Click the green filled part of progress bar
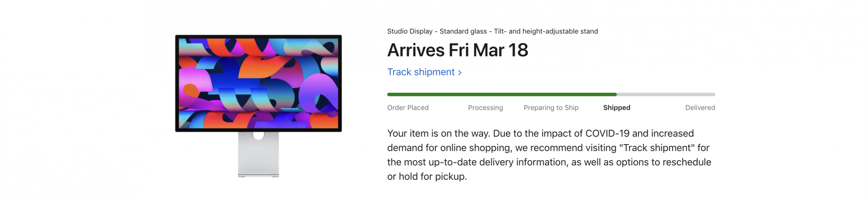 [501, 94]
